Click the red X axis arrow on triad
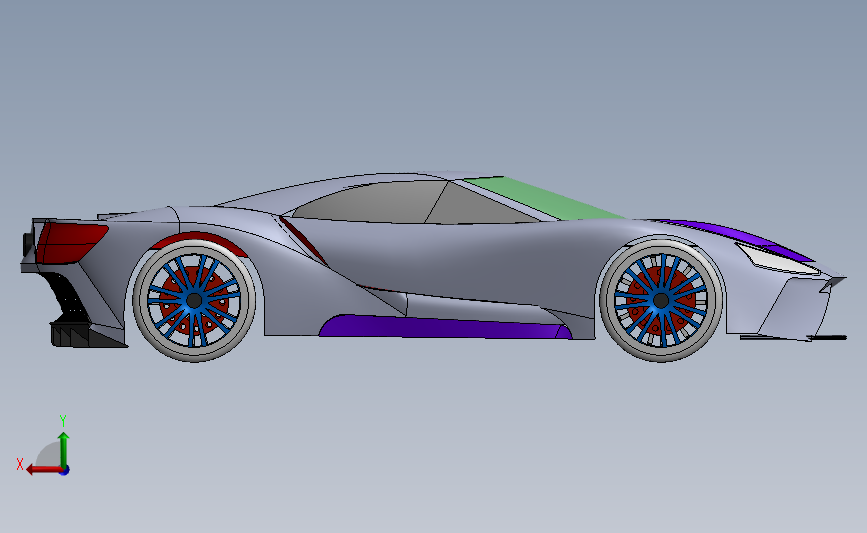Viewport: 867px width, 533px height. pyautogui.click(x=43, y=470)
